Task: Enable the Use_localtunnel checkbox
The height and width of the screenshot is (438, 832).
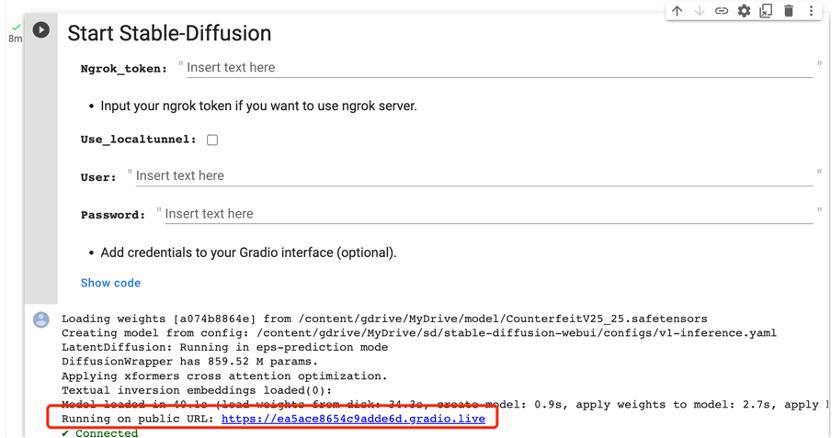Action: [x=212, y=140]
